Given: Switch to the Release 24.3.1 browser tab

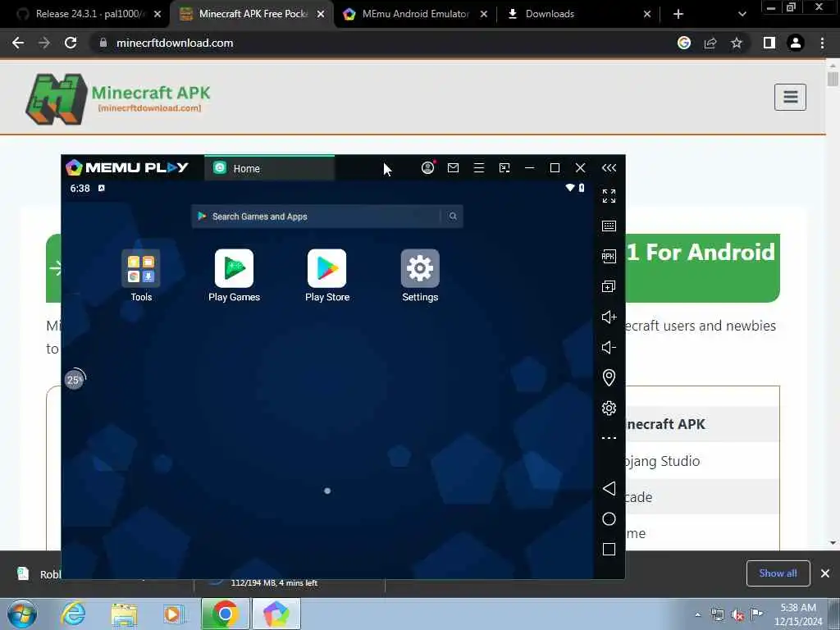Looking at the screenshot, I should coord(89,14).
